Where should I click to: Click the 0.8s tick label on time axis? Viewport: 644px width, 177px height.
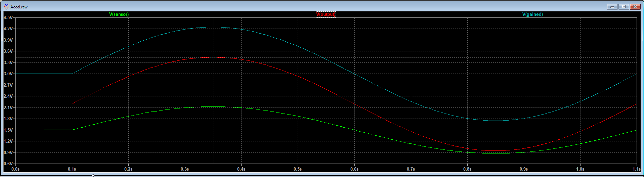(467, 169)
